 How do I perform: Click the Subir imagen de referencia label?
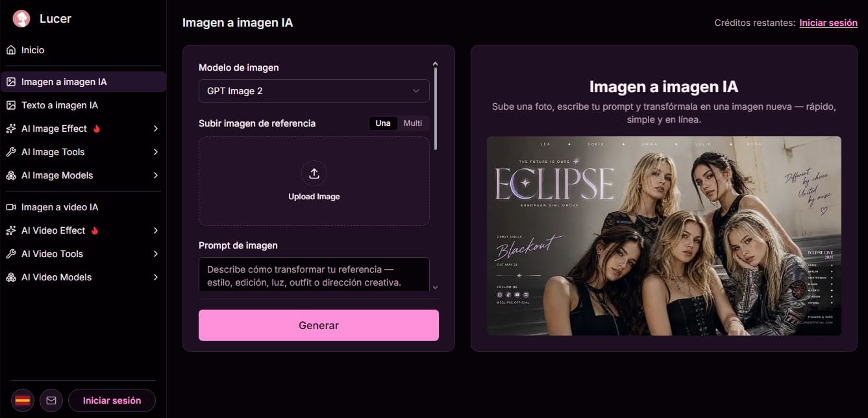coord(257,123)
